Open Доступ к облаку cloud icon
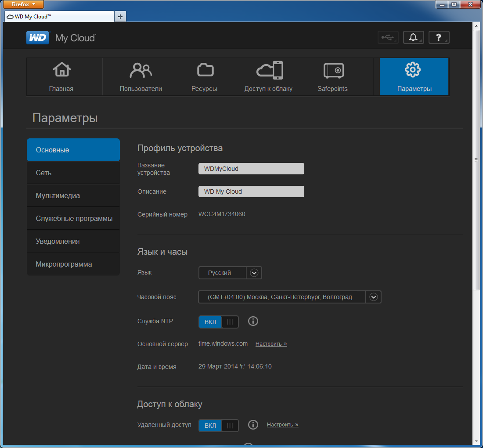This screenshot has width=483, height=448. [269, 70]
